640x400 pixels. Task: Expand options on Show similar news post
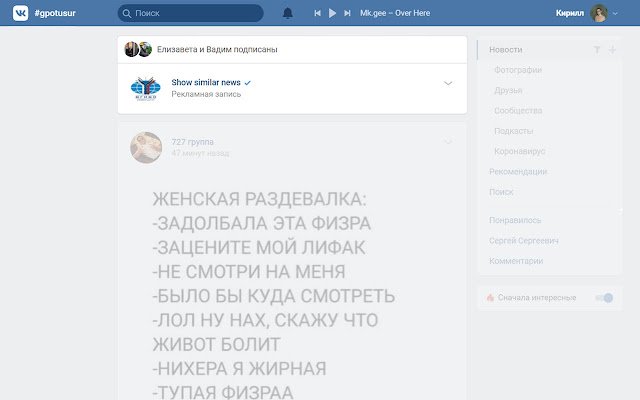(x=448, y=83)
